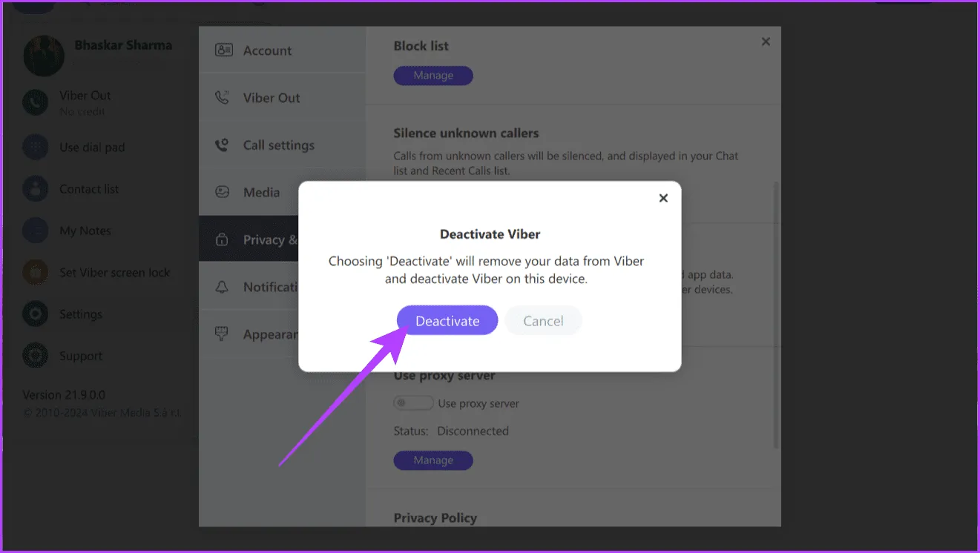The width and height of the screenshot is (980, 553).
Task: Toggle the Use proxy server switch
Action: tap(413, 403)
